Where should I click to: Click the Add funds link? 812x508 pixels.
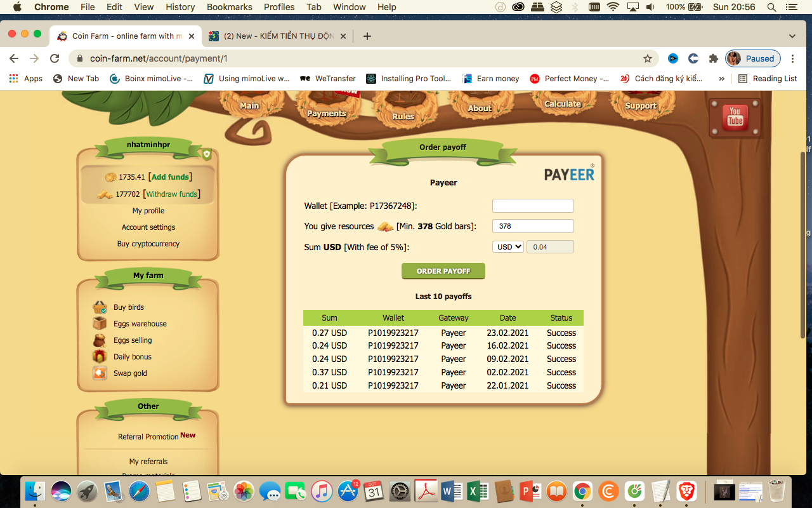click(170, 177)
